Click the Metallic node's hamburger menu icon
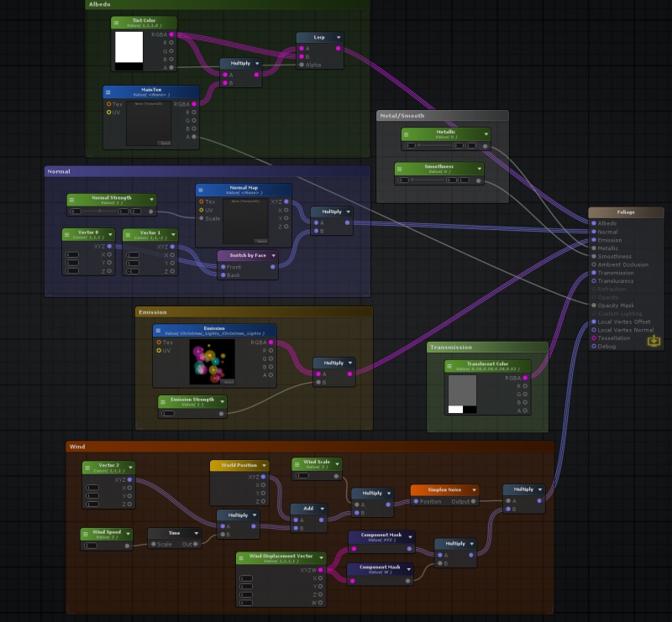 coord(408,133)
